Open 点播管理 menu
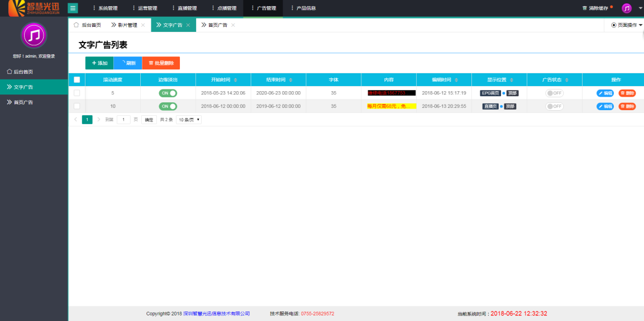 pyautogui.click(x=224, y=8)
